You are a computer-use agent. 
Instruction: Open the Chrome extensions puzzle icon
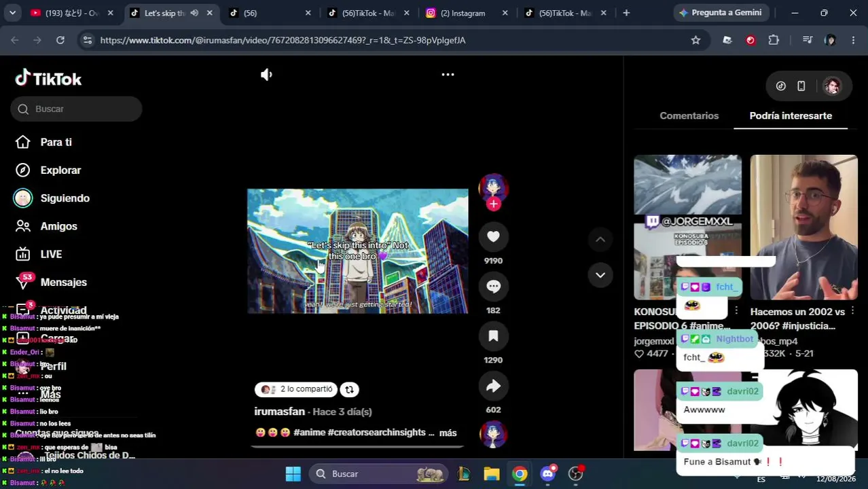[x=774, y=40]
